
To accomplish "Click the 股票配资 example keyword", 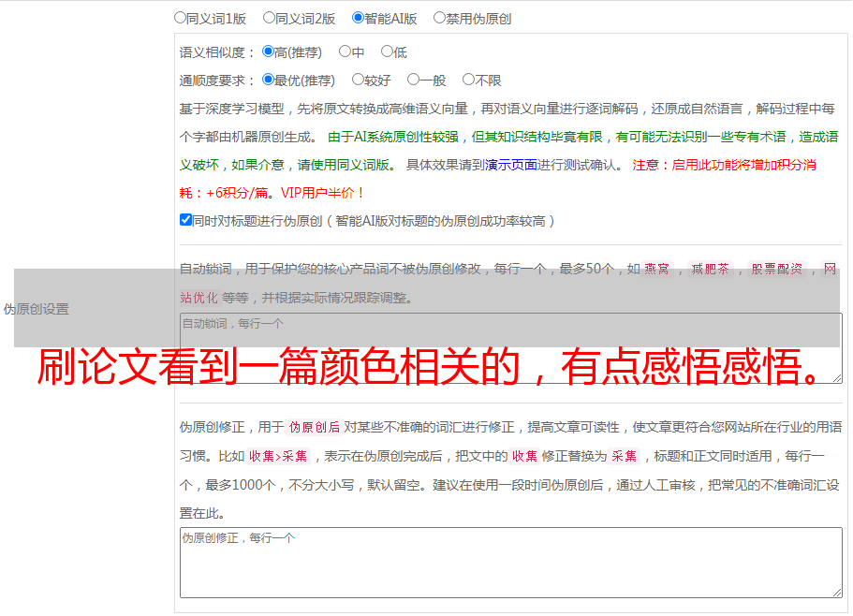I will [x=777, y=269].
